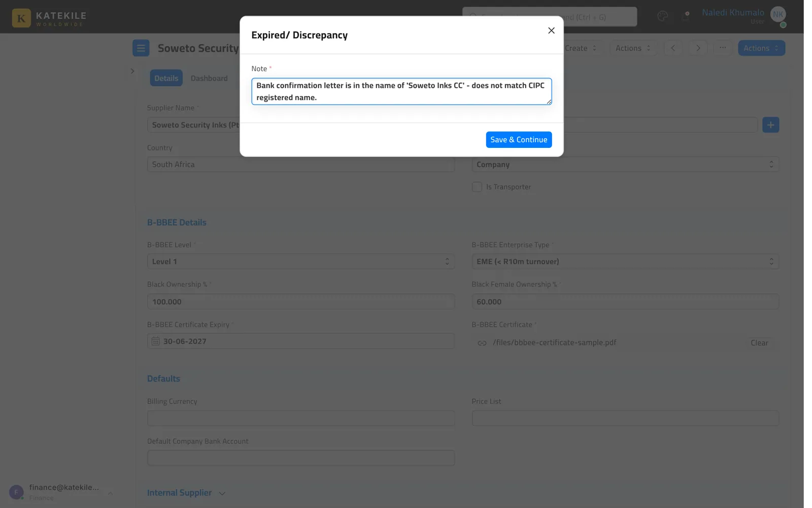812x508 pixels.
Task: Switch to the Details tab
Action: tap(166, 78)
